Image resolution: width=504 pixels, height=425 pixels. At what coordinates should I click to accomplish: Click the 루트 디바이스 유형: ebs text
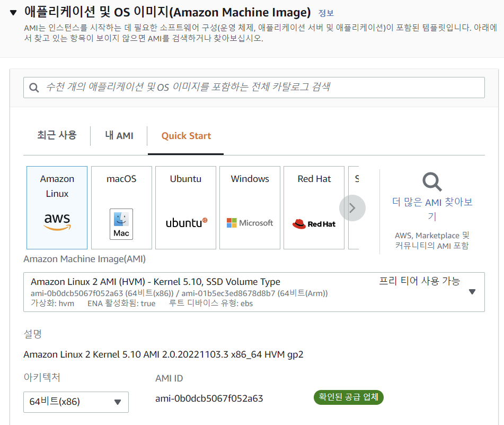[x=211, y=303]
